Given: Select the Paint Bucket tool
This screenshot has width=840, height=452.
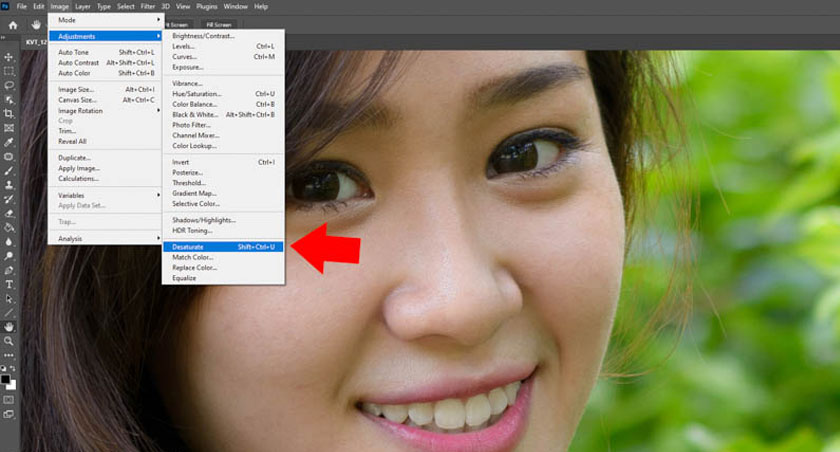Looking at the screenshot, I should click(9, 228).
